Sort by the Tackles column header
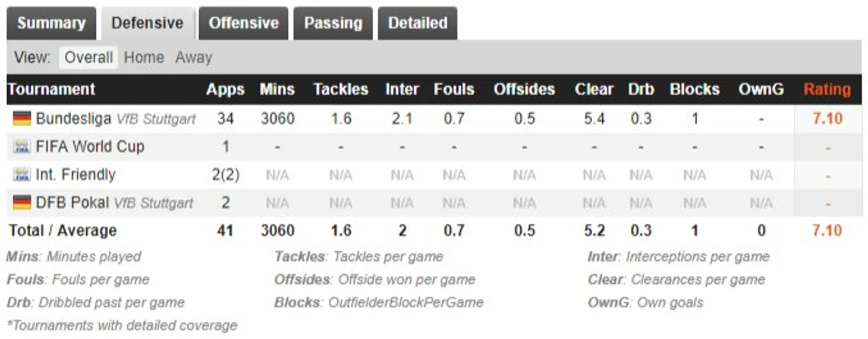 341,90
